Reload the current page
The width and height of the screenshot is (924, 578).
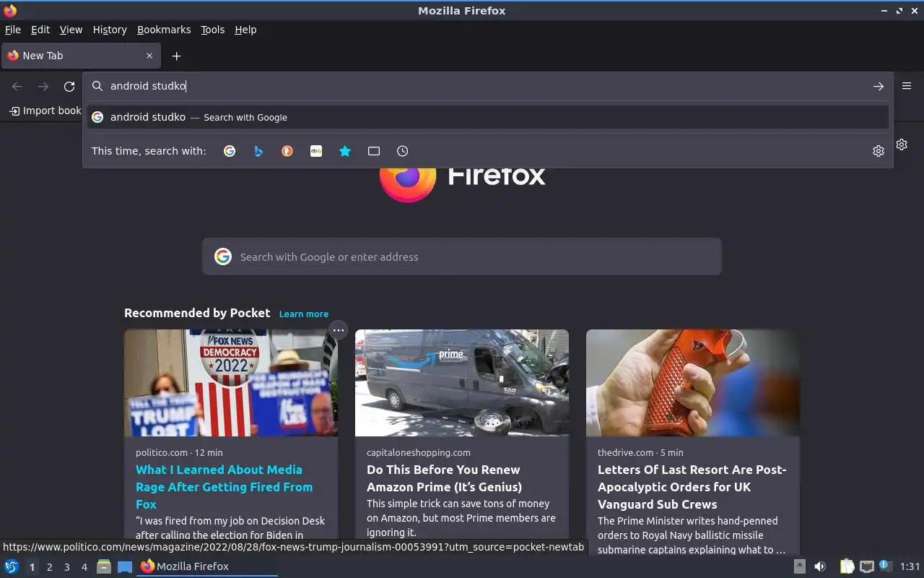click(x=69, y=86)
